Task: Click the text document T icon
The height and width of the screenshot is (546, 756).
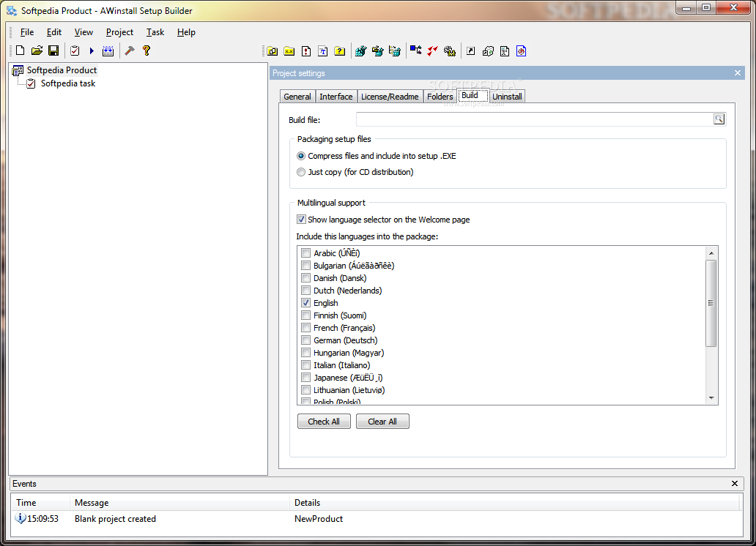Action: point(323,51)
